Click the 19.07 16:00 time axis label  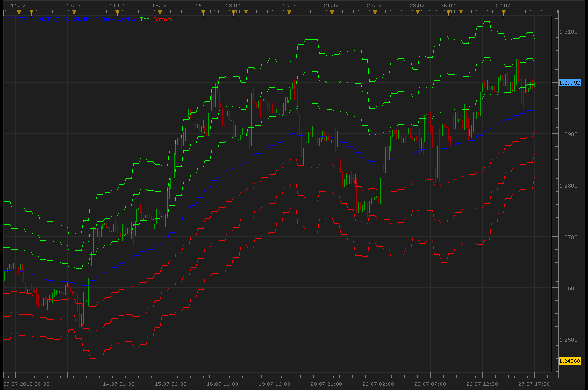tap(274, 384)
